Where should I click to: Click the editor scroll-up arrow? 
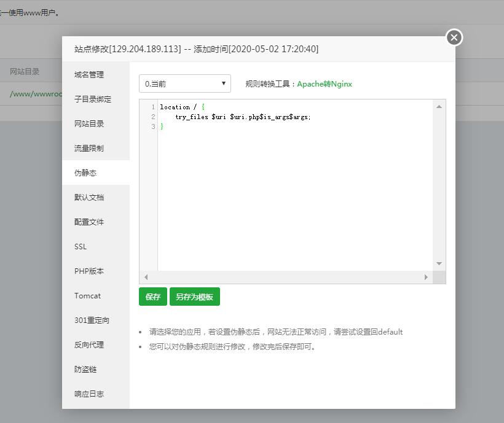click(x=439, y=107)
